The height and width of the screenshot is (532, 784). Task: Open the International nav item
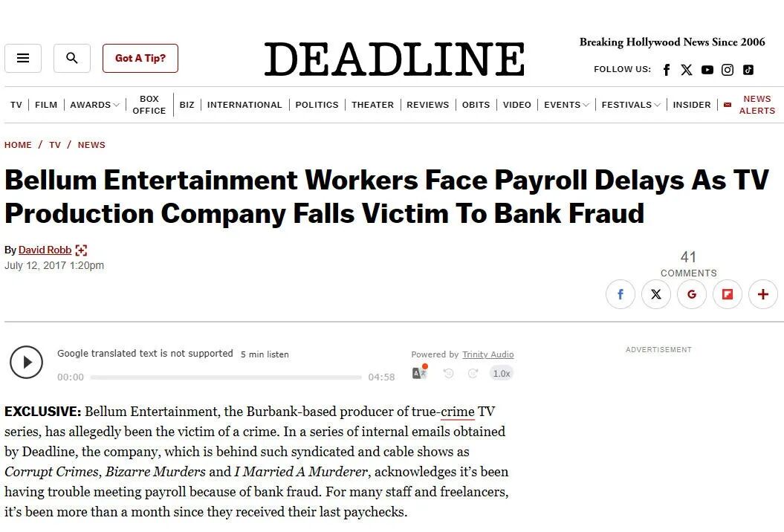click(x=244, y=105)
